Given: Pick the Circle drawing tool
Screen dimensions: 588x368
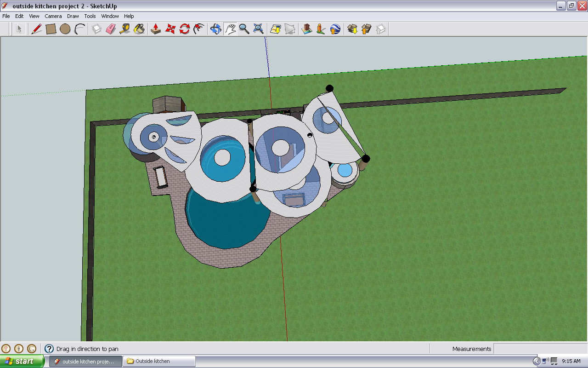Looking at the screenshot, I should click(x=65, y=29).
